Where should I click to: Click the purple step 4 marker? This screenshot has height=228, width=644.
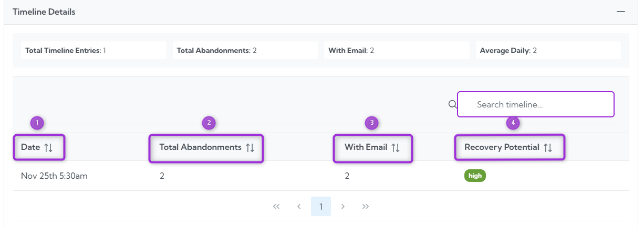pos(513,123)
